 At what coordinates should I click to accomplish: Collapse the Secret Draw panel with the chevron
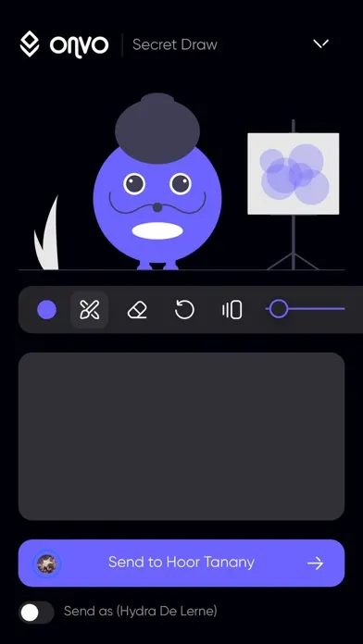coord(320,43)
